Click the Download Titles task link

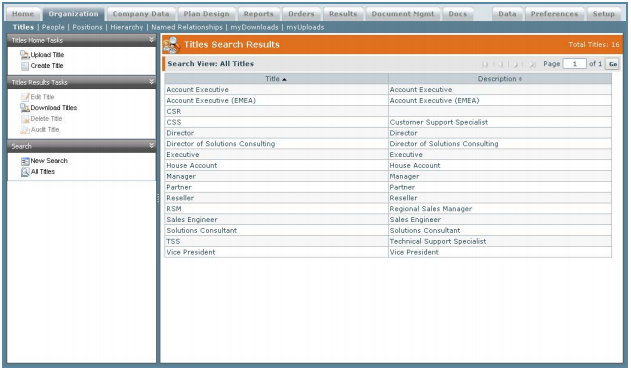(x=54, y=108)
